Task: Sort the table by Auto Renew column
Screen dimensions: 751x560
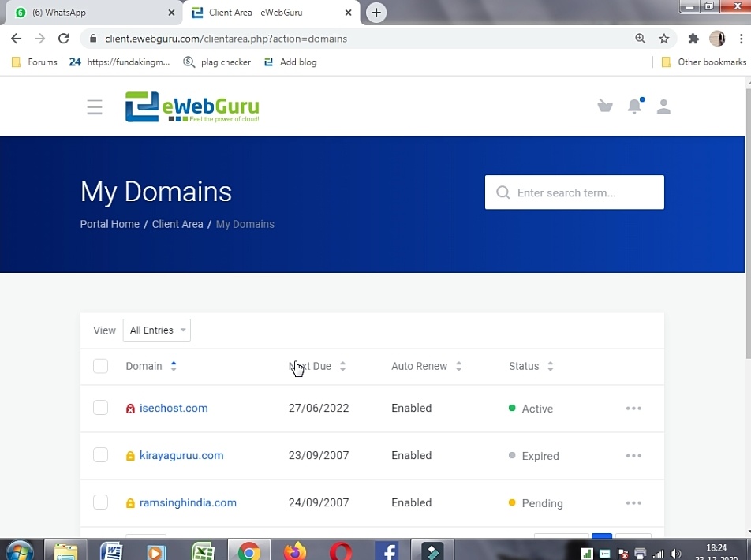Action: [x=426, y=366]
